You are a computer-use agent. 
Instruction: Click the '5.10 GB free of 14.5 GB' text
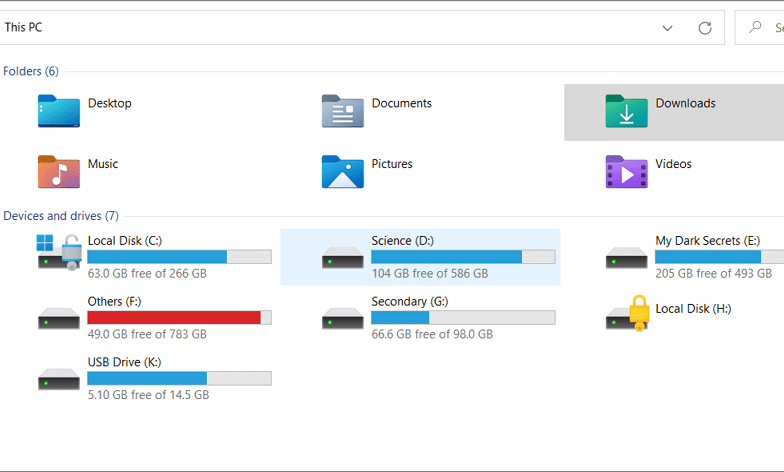pos(148,394)
